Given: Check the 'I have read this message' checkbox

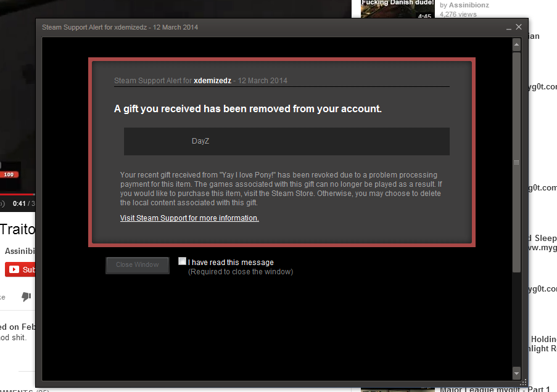Looking at the screenshot, I should [182, 261].
